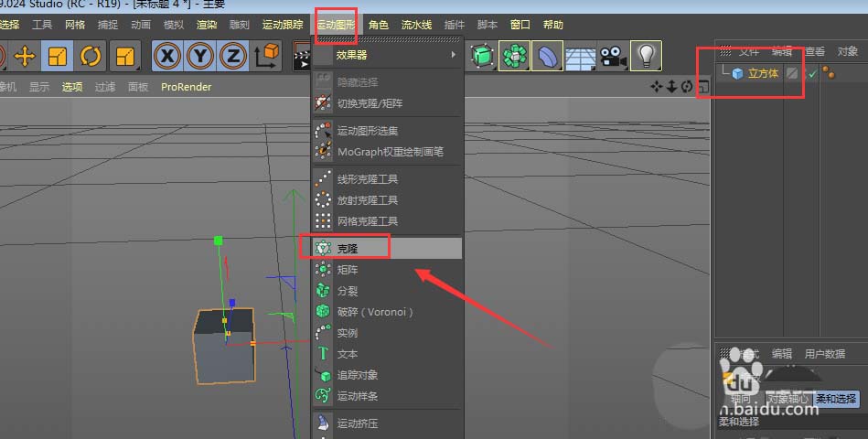The image size is (868, 439).
Task: Click 立方体 layer gray square
Action: [x=792, y=73]
